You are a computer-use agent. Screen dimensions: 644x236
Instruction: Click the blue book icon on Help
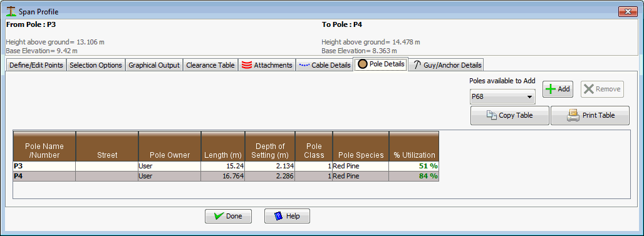point(278,216)
